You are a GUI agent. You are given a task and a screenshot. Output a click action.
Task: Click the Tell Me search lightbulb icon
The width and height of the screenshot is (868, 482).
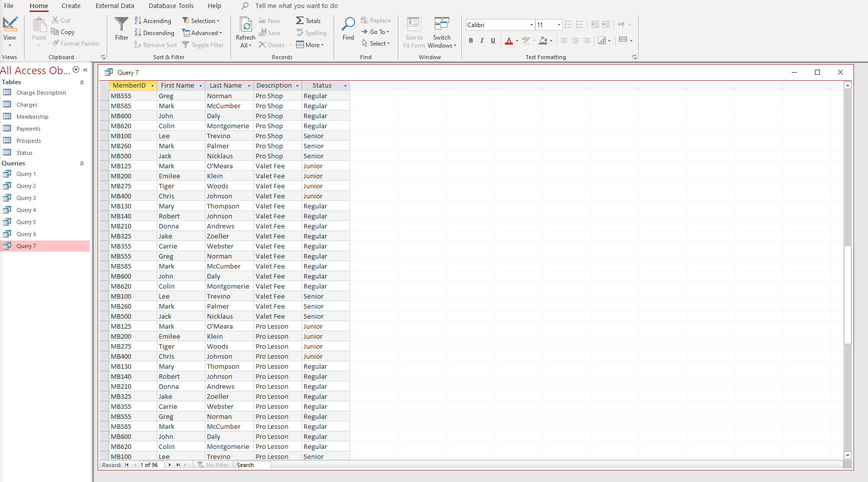click(x=244, y=6)
